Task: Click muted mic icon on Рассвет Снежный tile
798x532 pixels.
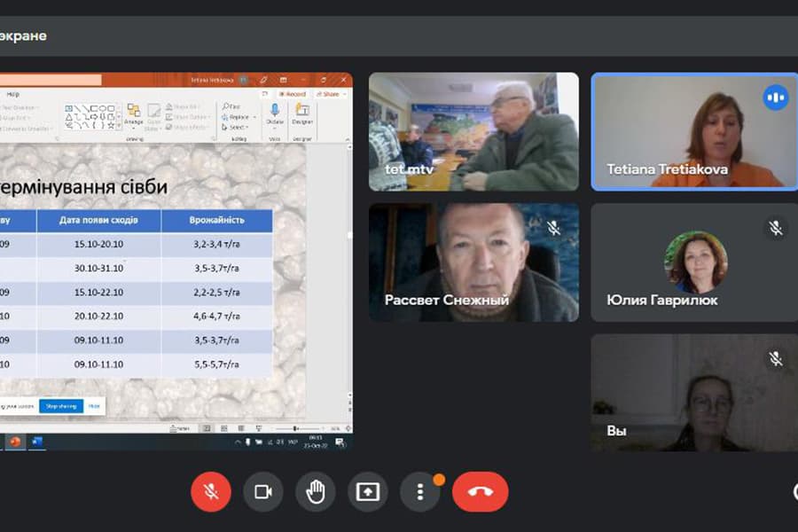Action: click(x=553, y=228)
